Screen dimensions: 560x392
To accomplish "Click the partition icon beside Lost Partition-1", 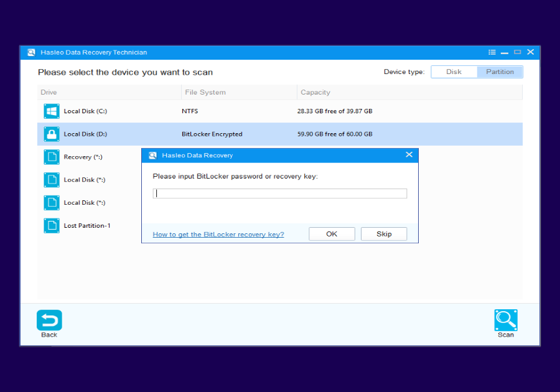I will (51, 225).
